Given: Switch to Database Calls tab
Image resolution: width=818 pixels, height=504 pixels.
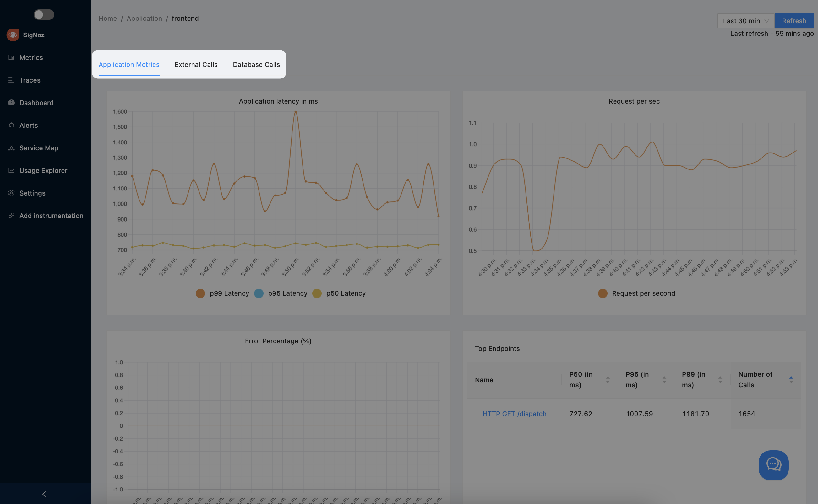Looking at the screenshot, I should [x=256, y=64].
